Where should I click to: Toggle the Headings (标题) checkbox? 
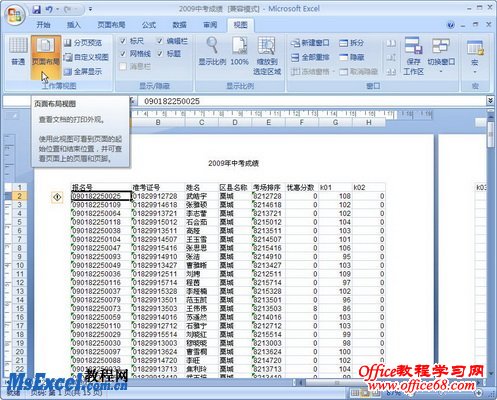click(160, 53)
